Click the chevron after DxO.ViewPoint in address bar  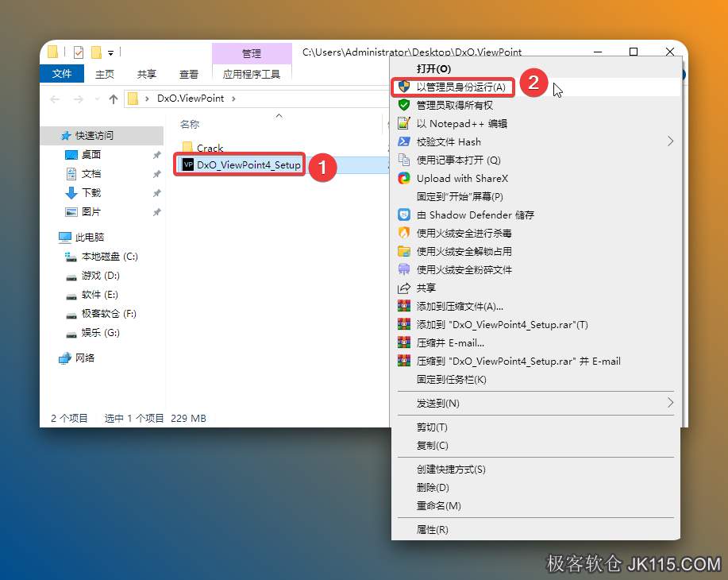(233, 99)
